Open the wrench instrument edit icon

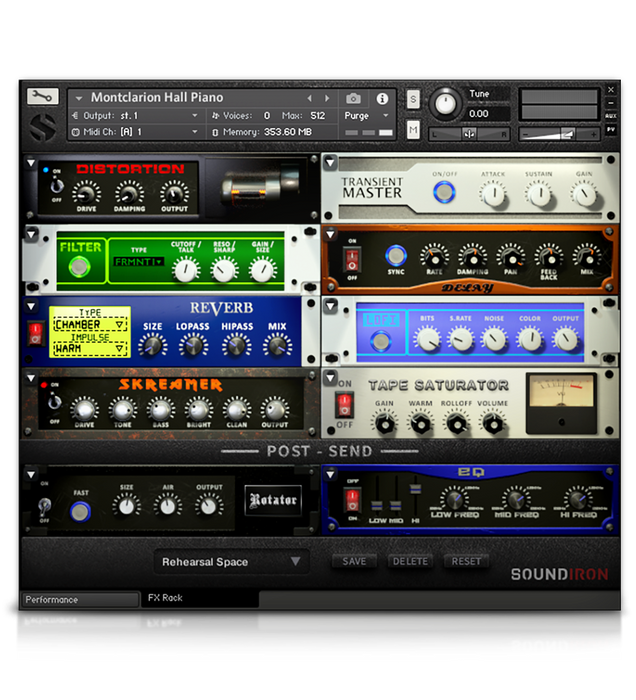42,97
